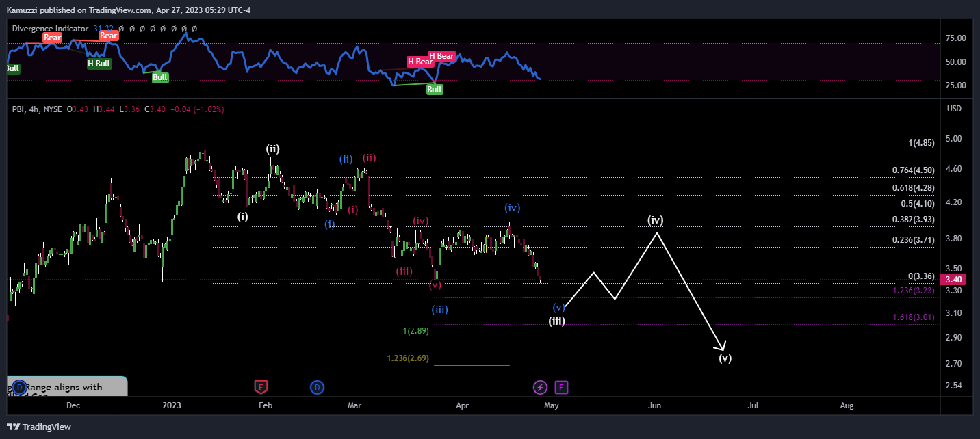Click the blue wave (iii) label

440,310
